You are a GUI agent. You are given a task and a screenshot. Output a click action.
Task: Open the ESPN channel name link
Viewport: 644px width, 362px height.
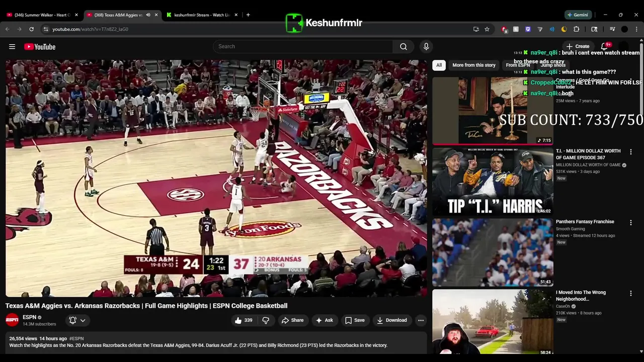pyautogui.click(x=29, y=317)
